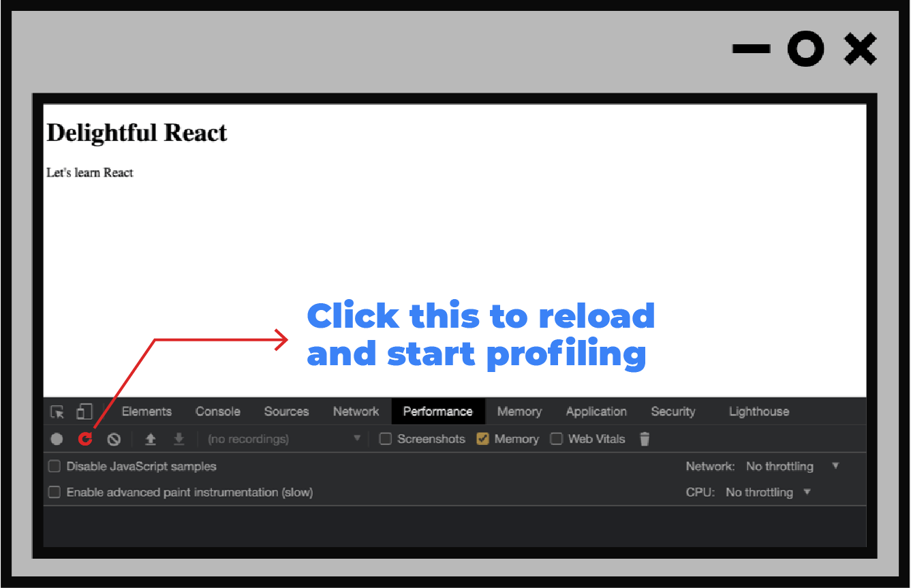Check Disable JavaScript samples
This screenshot has width=911, height=588.
point(54,467)
